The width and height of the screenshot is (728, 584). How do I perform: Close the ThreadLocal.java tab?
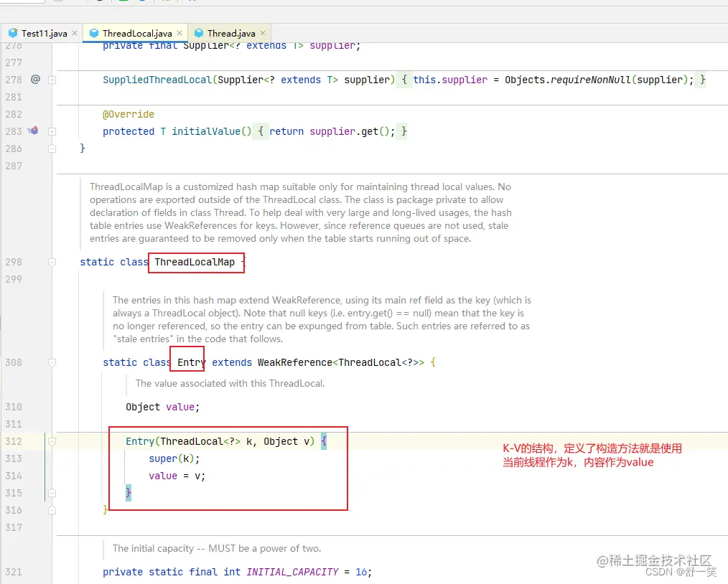coord(179,33)
